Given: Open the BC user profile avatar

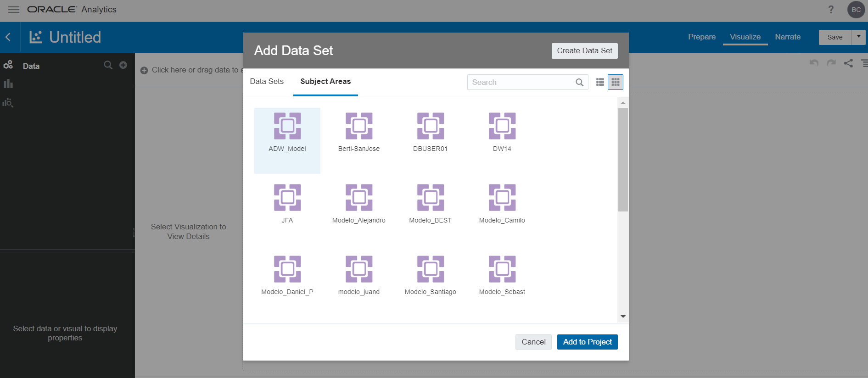Looking at the screenshot, I should pyautogui.click(x=856, y=10).
